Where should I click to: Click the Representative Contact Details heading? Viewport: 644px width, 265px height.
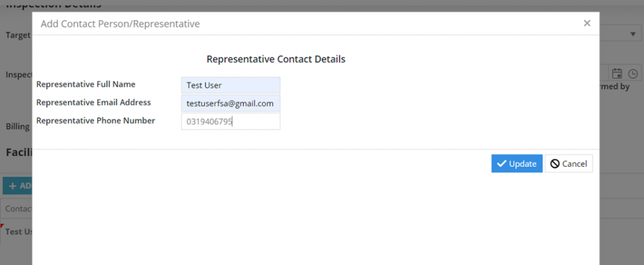point(276,59)
